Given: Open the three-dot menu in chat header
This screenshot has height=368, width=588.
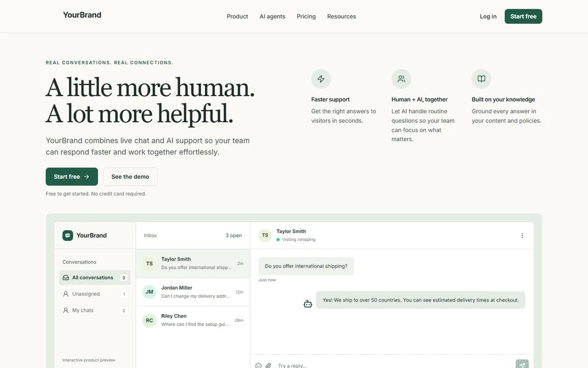Looking at the screenshot, I should tap(522, 236).
